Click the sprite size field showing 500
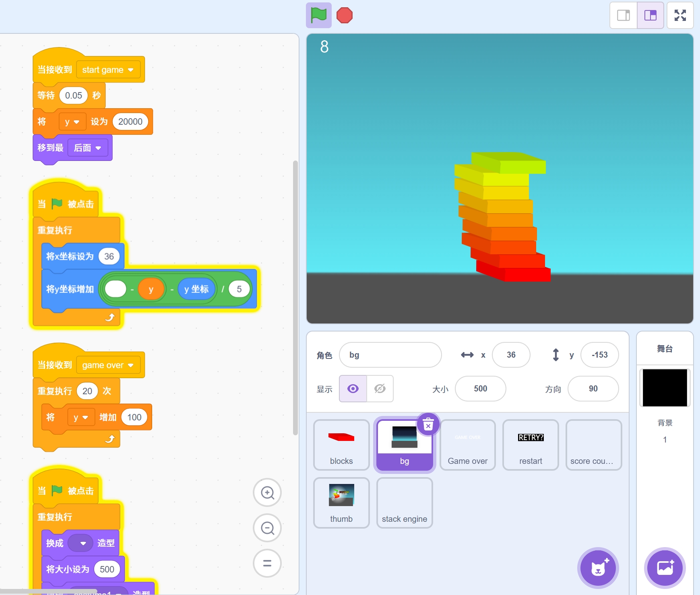 (480, 389)
